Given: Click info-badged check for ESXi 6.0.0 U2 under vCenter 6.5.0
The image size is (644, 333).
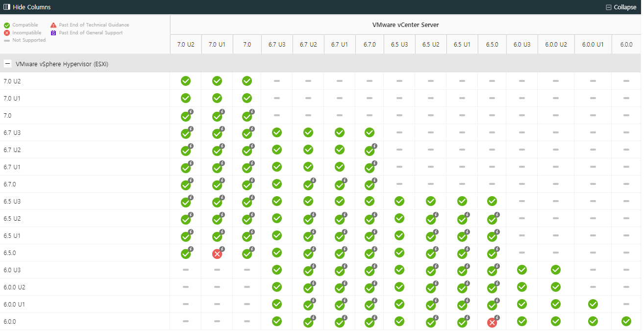Looking at the screenshot, I should pos(493,287).
